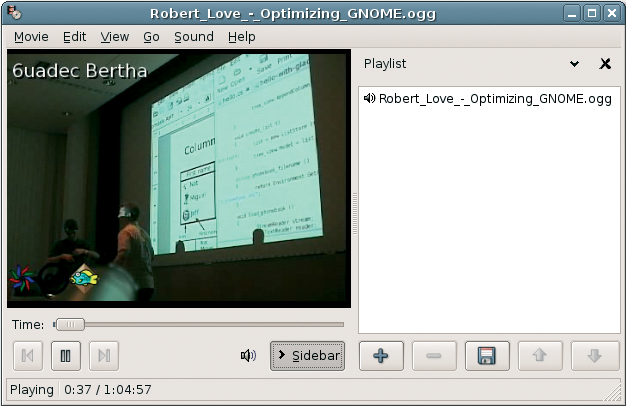
Task: Move playlist item down
Action: point(594,356)
